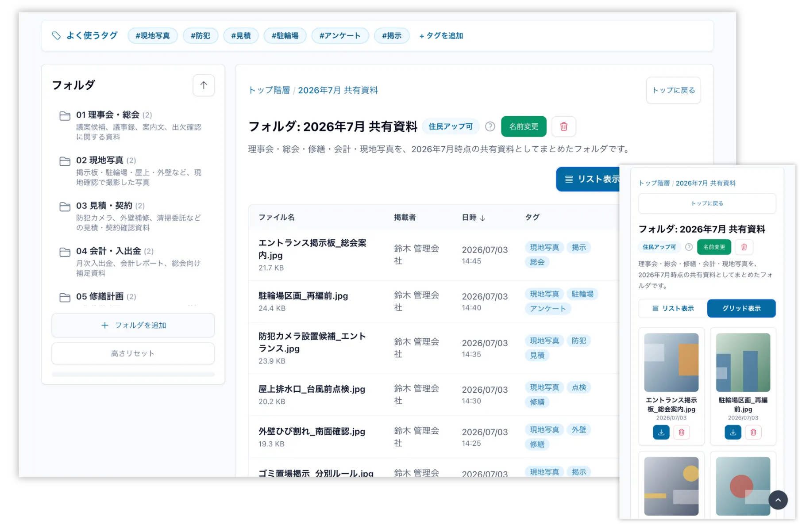Viewport: 802px width, 532px height.
Task: Open thumbnail of エントランス掲示板_総会案内.jpg
Action: point(671,363)
